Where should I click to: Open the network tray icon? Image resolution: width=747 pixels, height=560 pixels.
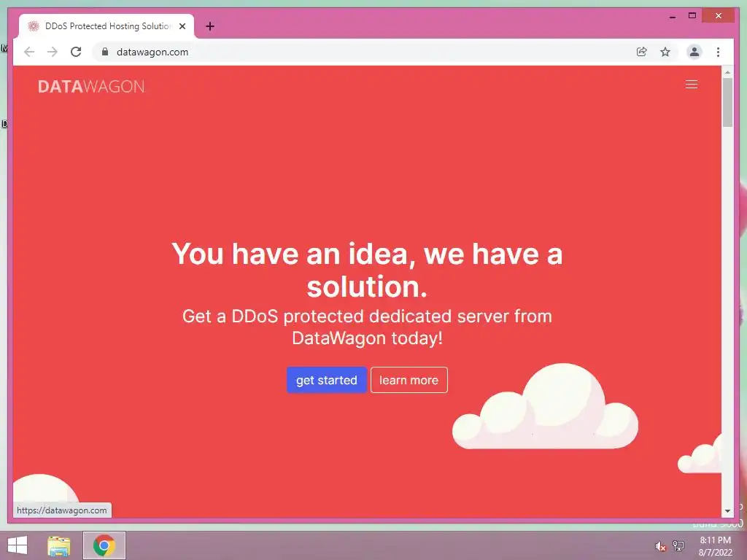pos(678,545)
